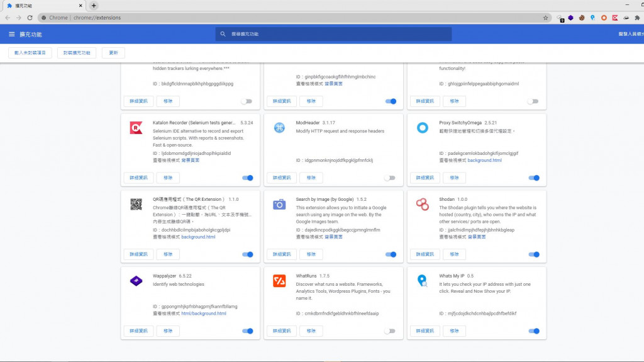The image size is (644, 362).
Task: Open the Whats My IP icon in the browser toolbar
Action: coord(592,18)
